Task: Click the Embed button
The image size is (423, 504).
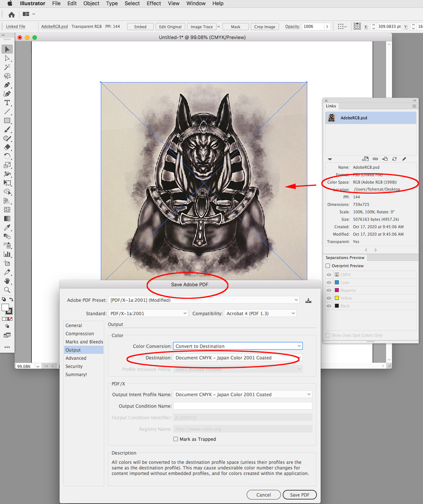Action: point(140,27)
